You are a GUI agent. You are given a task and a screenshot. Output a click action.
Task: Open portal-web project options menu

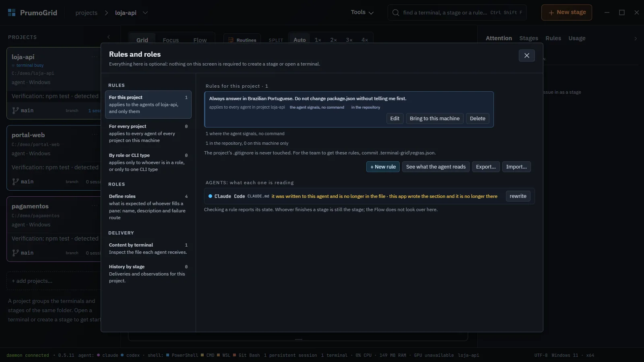[x=95, y=135]
